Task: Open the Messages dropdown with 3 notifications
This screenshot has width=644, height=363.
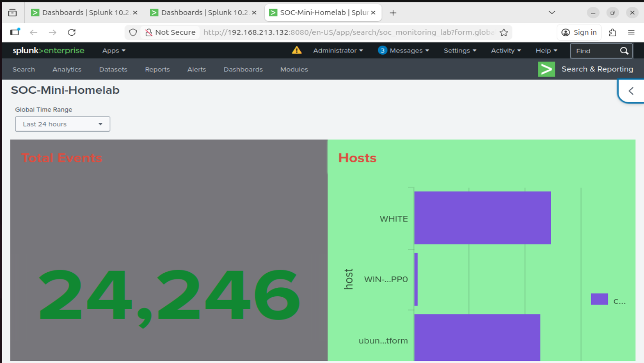Action: click(x=403, y=51)
